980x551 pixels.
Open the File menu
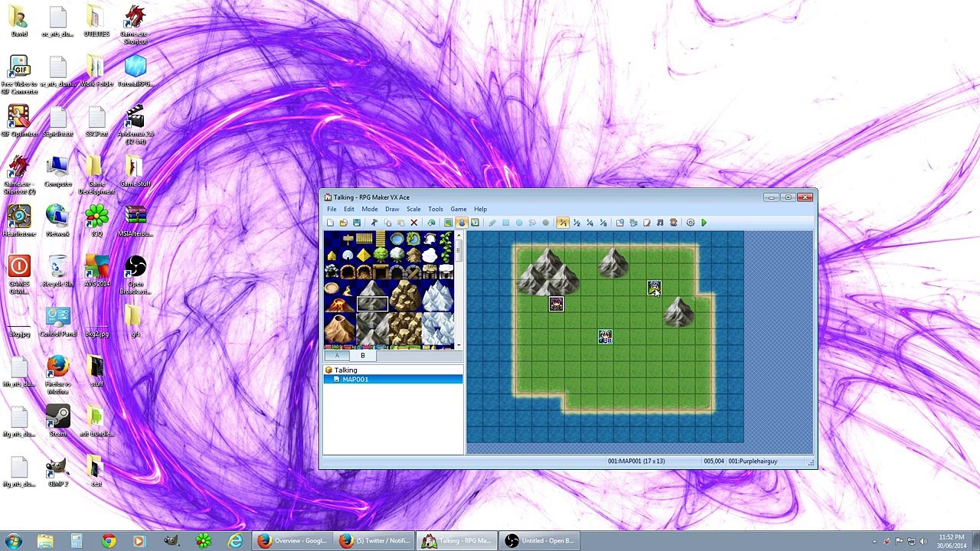(332, 209)
